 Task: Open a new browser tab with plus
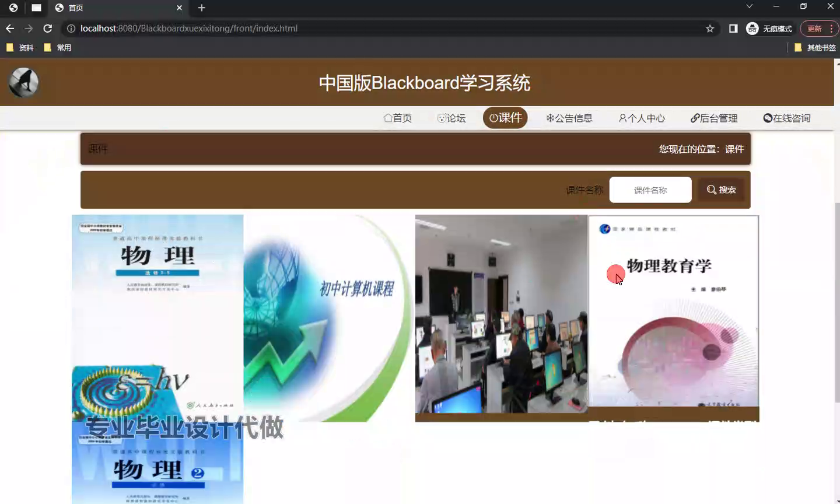coord(202,8)
